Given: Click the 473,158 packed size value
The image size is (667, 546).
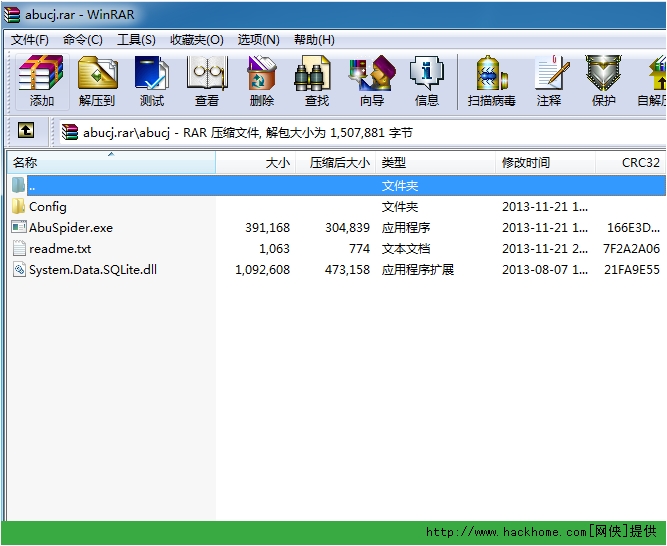Looking at the screenshot, I should pyautogui.click(x=348, y=270).
